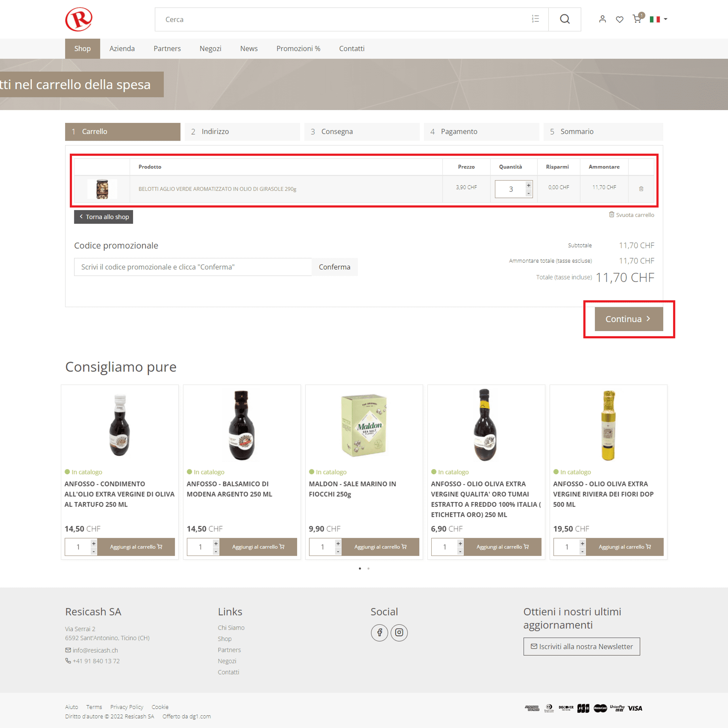Viewport: 728px width, 728px height.
Task: Increase quantity for Balsamico di Modena
Action: (x=216, y=543)
